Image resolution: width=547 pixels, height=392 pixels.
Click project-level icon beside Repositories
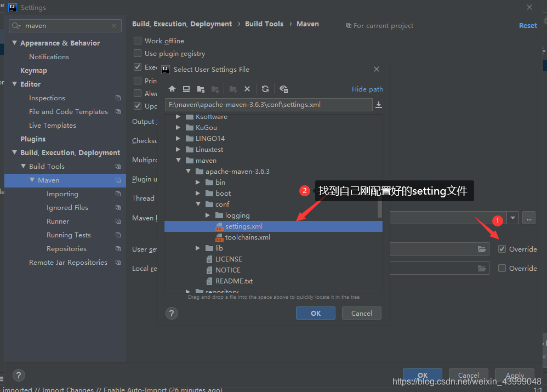click(x=118, y=249)
